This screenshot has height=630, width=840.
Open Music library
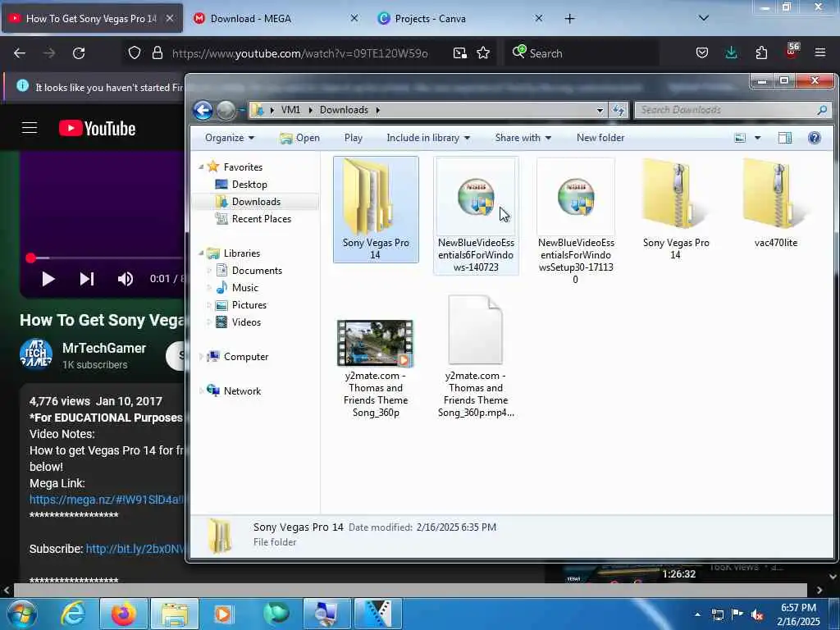coord(244,288)
